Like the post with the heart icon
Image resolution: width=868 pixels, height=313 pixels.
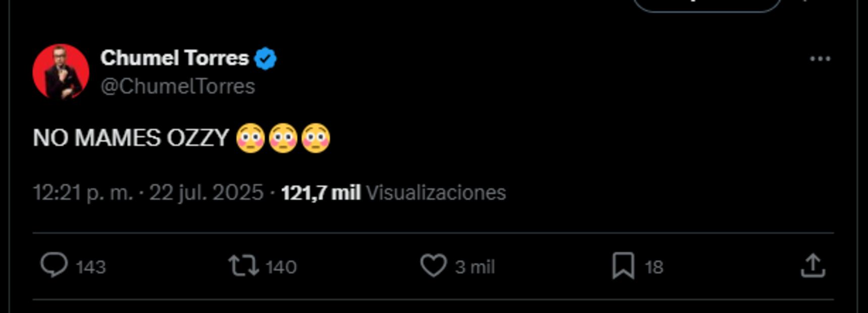(x=433, y=266)
